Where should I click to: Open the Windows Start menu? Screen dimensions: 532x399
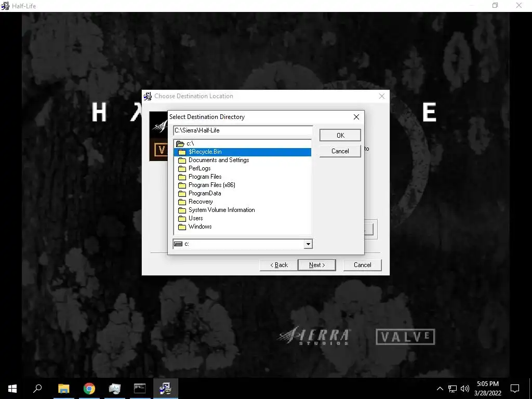pyautogui.click(x=12, y=389)
